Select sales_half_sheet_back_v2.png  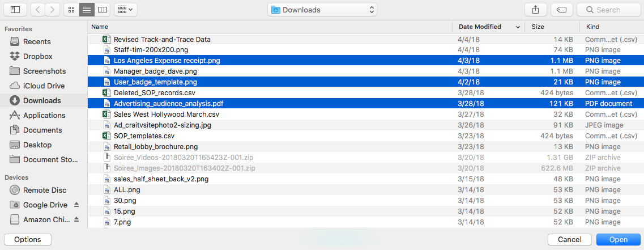pos(365,179)
